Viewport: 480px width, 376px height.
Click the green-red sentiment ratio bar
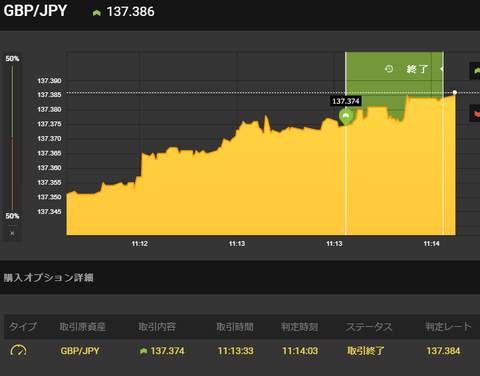point(12,137)
